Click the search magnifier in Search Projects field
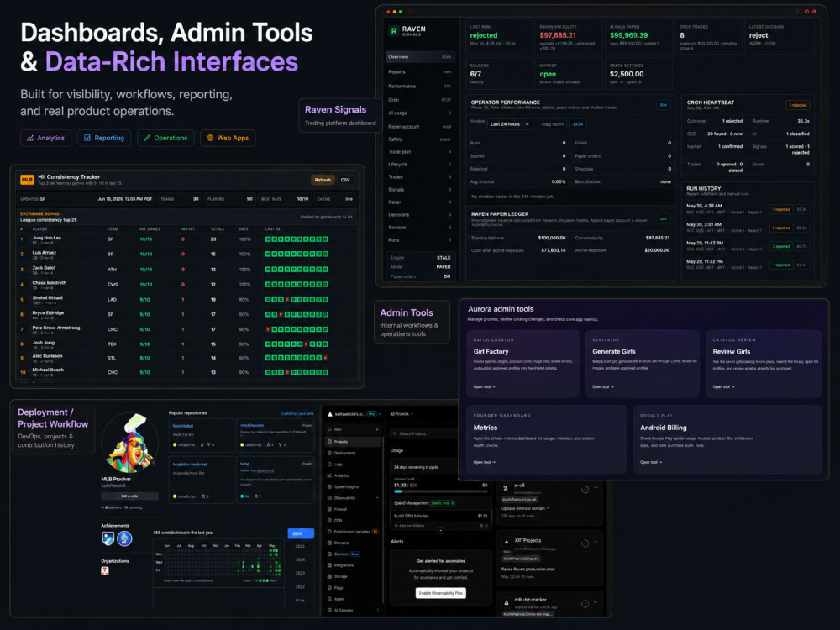Screen dimensions: 840x630 tap(396, 434)
